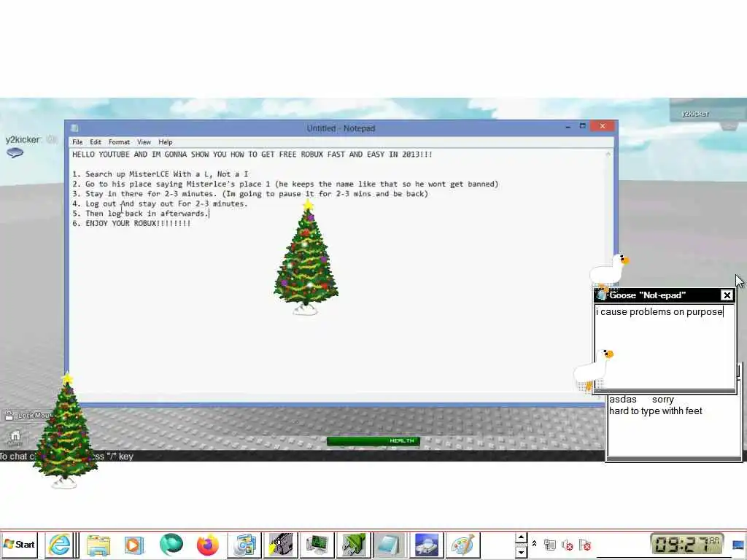
Task: Click taskbar toolbar scroll down arrow
Action: (521, 552)
